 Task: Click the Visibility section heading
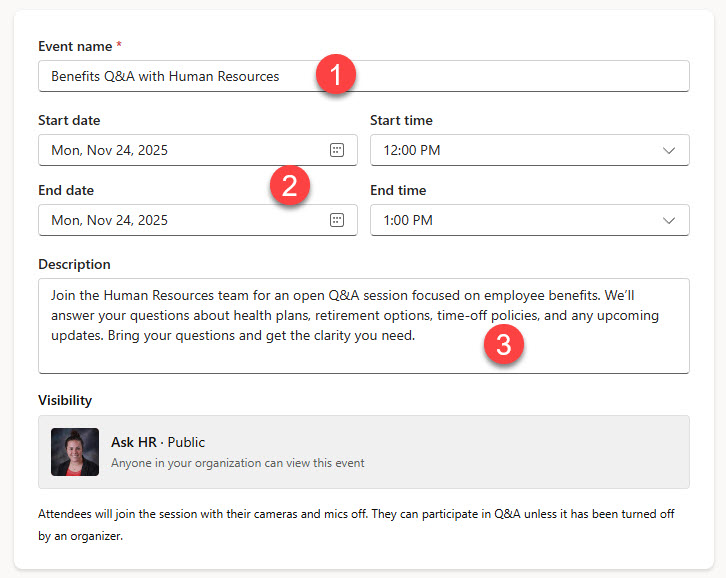point(65,400)
